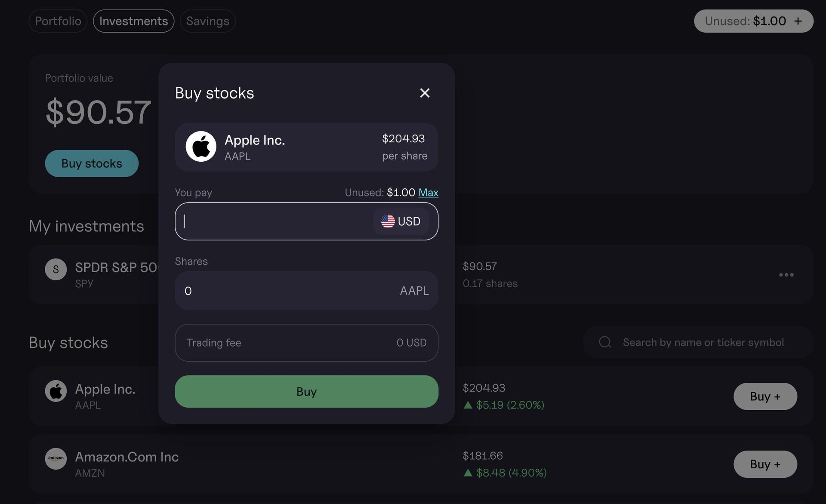Close the Buy stocks dialog
Screen dimensions: 826x504
425,93
